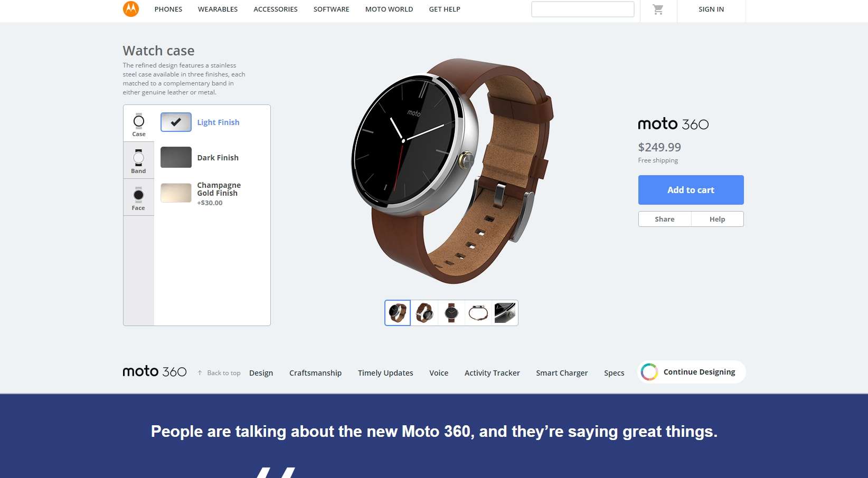
Task: Select the Band watch icon tab
Action: pyautogui.click(x=139, y=160)
